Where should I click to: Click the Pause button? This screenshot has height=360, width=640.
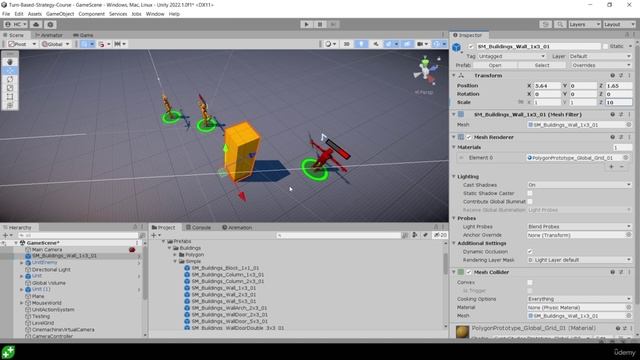(320, 24)
